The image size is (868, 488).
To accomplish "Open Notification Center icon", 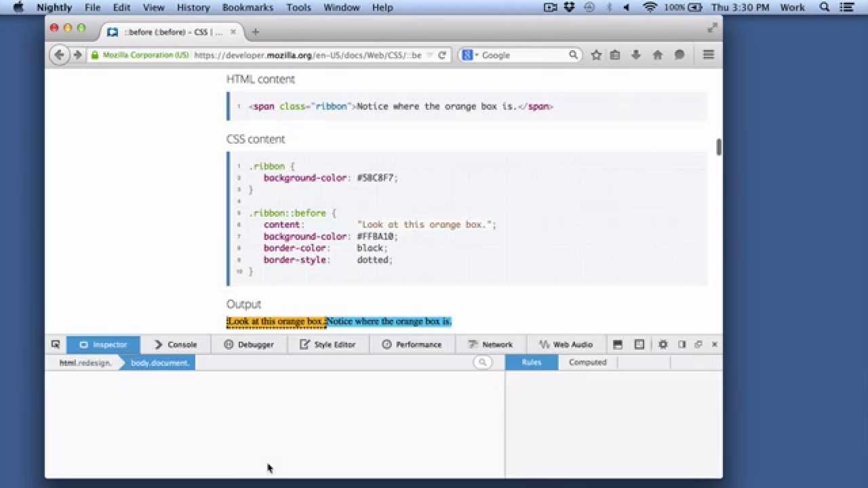I will pos(847,7).
